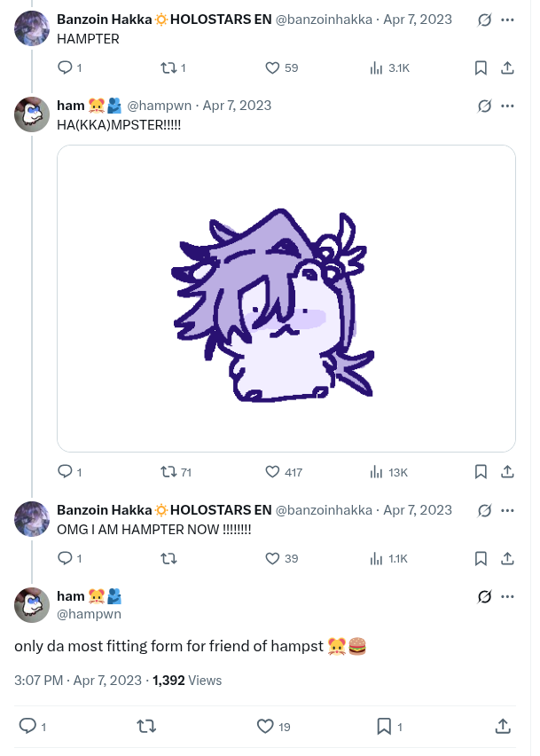540x756 pixels.
Task: Share the main hampwn tweet
Action: tap(503, 727)
